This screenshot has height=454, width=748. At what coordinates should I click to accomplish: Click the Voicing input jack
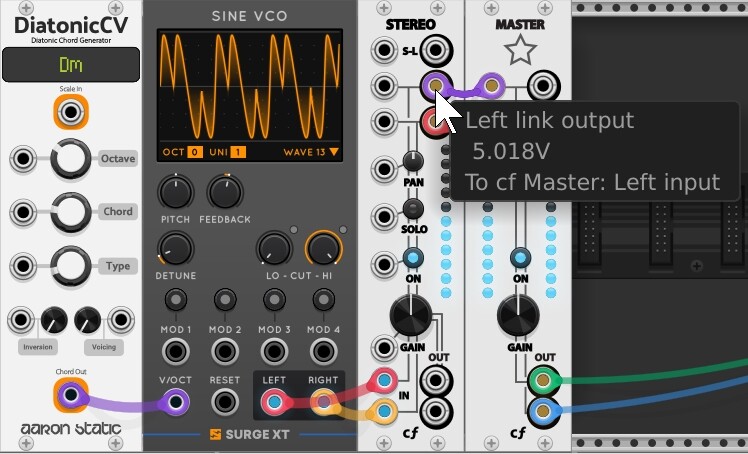pyautogui.click(x=120, y=320)
